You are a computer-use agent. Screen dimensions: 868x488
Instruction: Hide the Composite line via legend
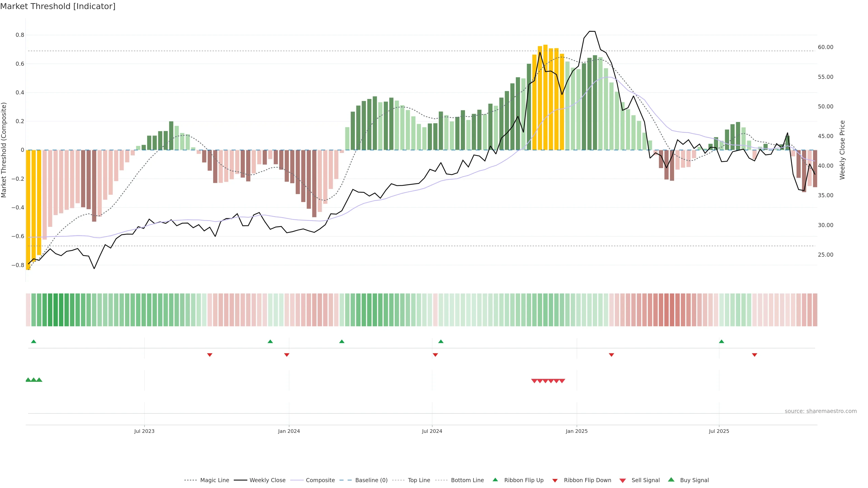point(320,480)
